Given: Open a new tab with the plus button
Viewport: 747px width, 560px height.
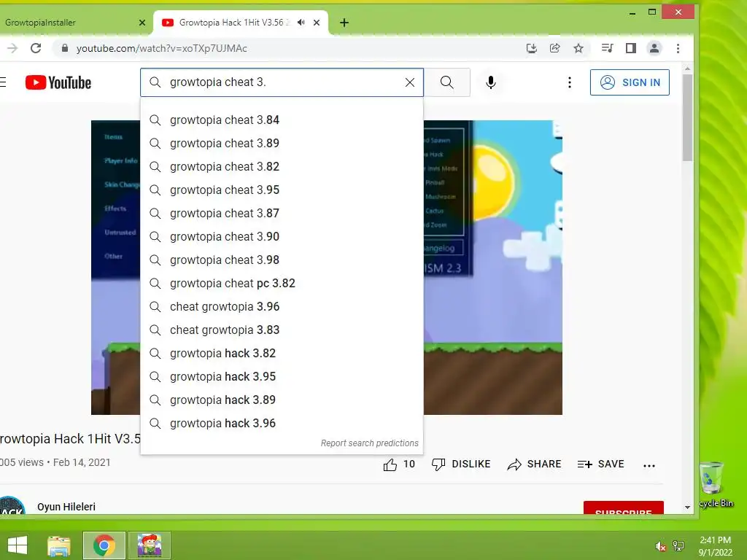Looking at the screenshot, I should [x=344, y=23].
